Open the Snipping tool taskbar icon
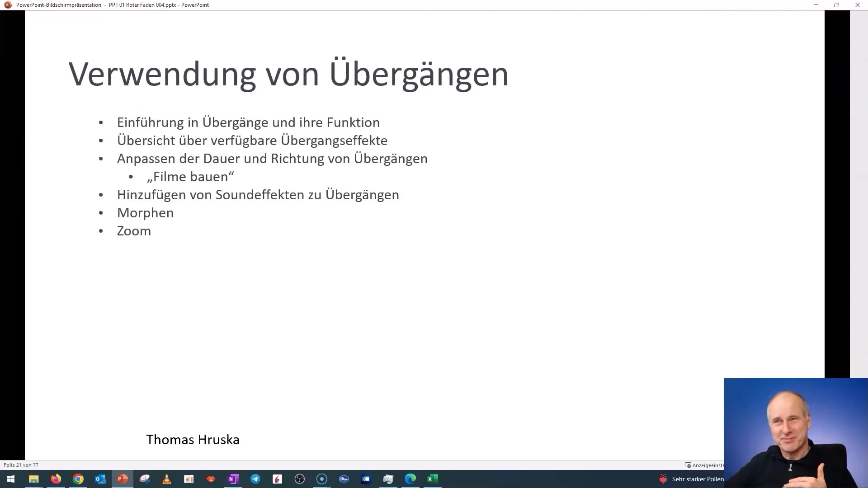 (144, 479)
